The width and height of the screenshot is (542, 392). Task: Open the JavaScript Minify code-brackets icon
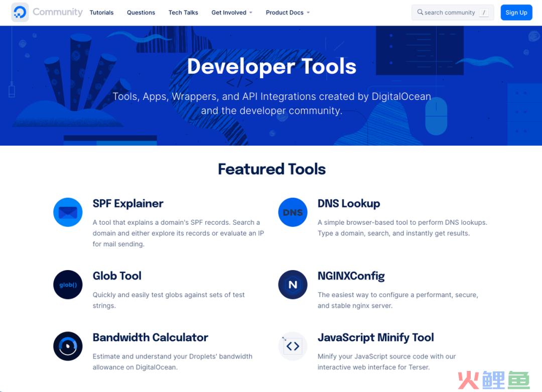[x=293, y=346]
